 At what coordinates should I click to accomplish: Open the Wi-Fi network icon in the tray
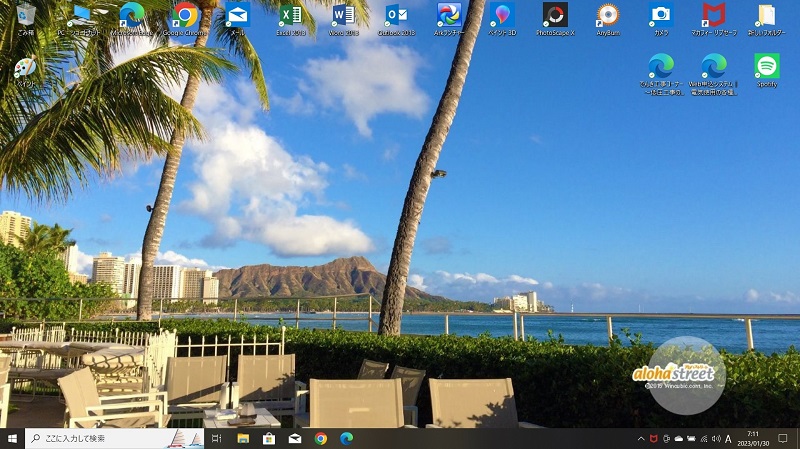703,439
